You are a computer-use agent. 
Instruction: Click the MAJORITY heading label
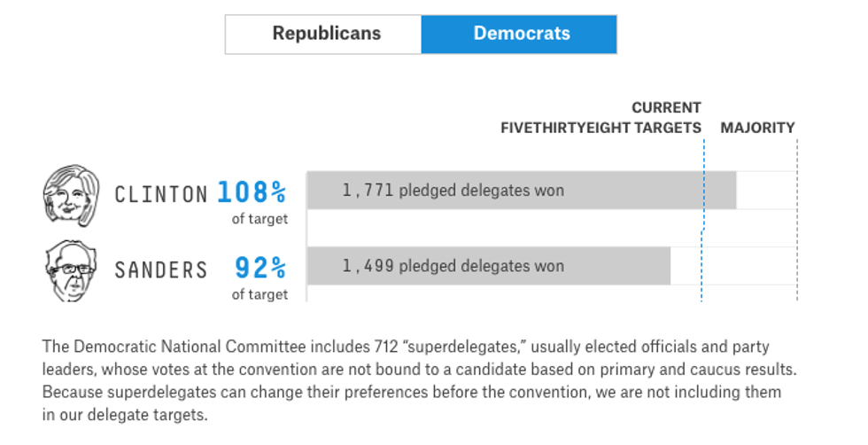tap(757, 128)
